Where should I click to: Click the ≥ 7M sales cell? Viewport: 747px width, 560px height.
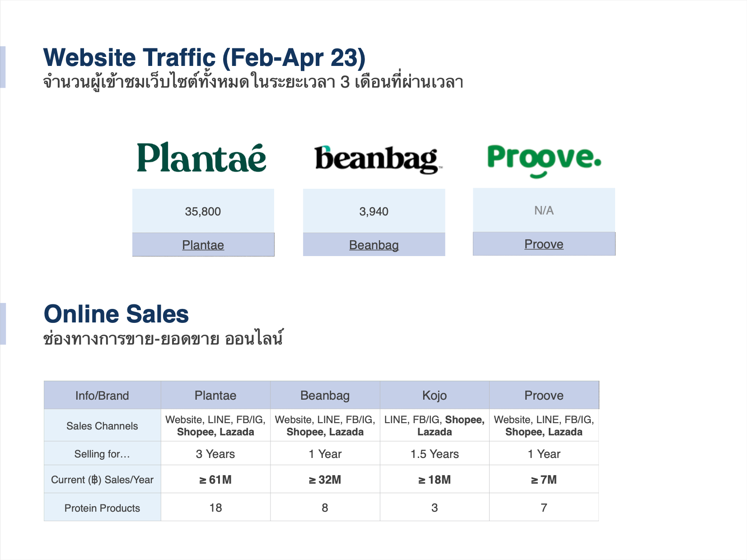tap(544, 479)
